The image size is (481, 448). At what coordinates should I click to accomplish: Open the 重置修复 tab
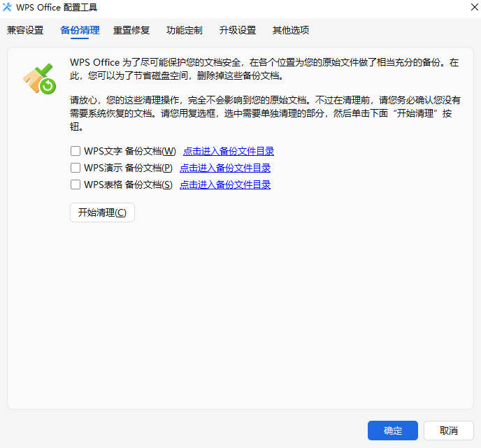[x=131, y=30]
